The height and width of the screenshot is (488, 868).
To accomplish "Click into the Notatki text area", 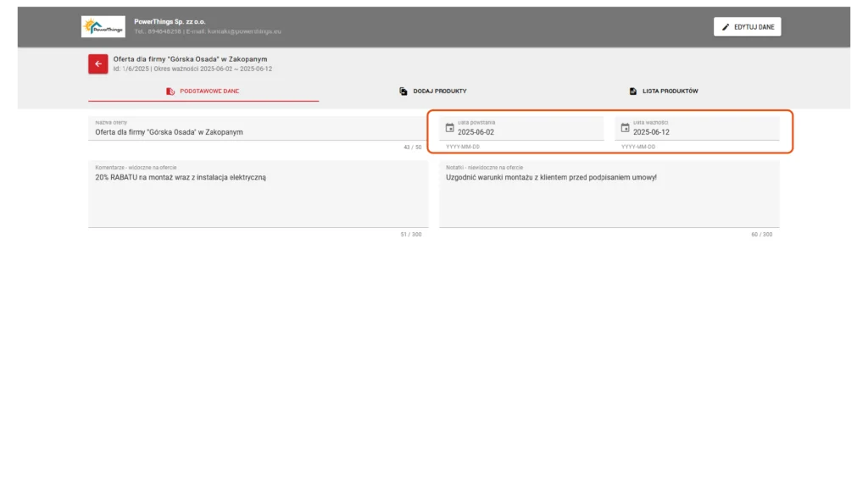I will point(609,199).
